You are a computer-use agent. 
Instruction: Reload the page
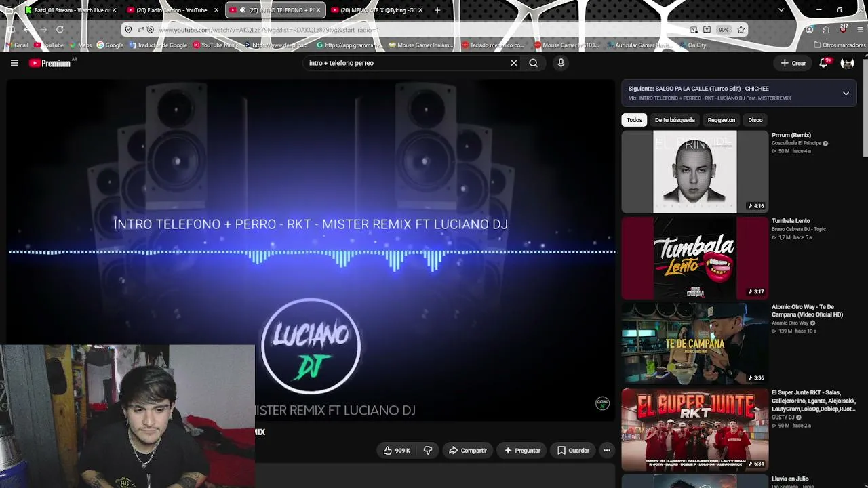tap(60, 30)
